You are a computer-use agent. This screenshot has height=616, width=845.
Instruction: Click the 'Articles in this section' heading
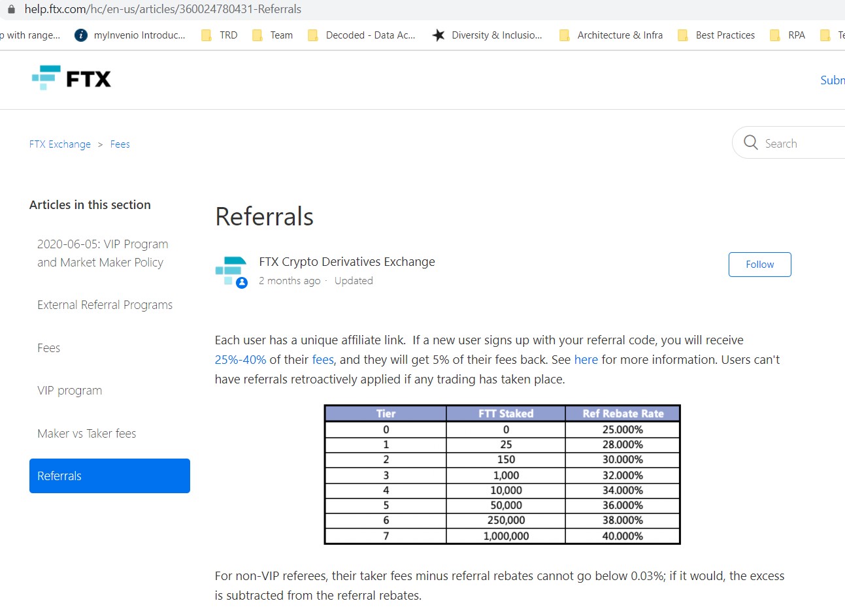click(90, 205)
